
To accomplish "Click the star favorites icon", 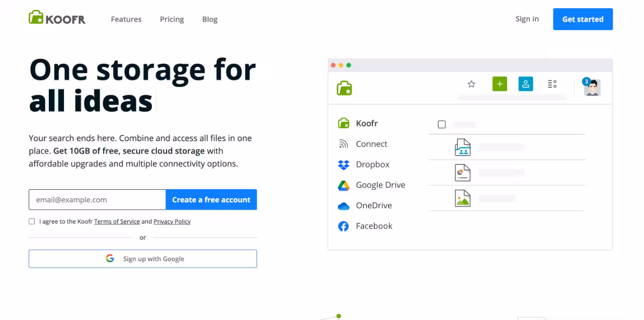I will (x=471, y=84).
